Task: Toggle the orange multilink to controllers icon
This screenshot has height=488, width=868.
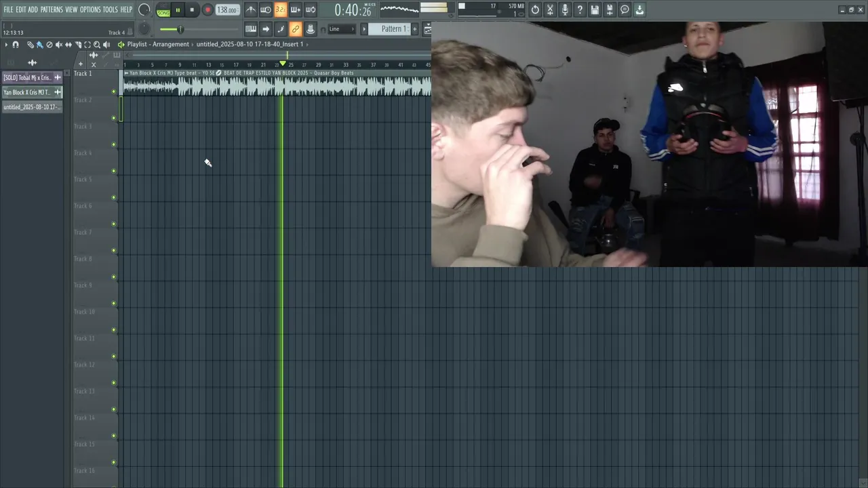Action: (295, 29)
